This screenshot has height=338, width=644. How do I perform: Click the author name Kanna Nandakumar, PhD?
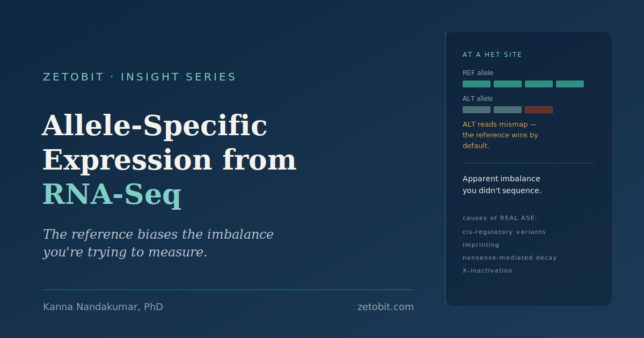coord(103,307)
